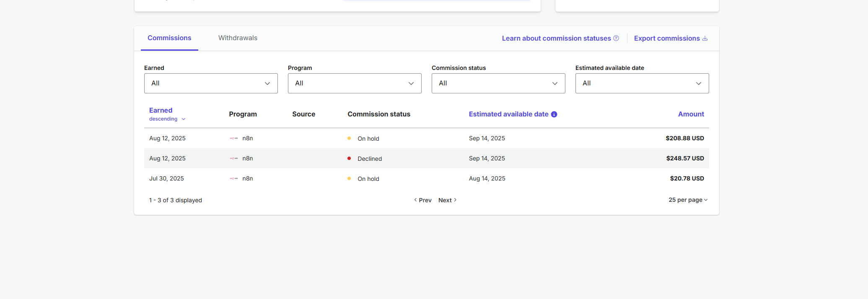The image size is (868, 299).
Task: Switch to the Withdrawals tab
Action: point(238,38)
